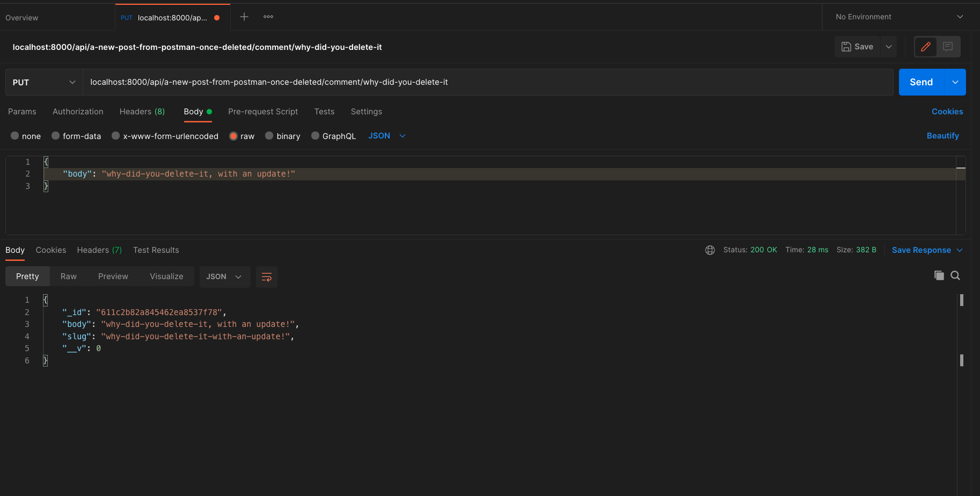Open the request Settings tab

click(x=367, y=112)
